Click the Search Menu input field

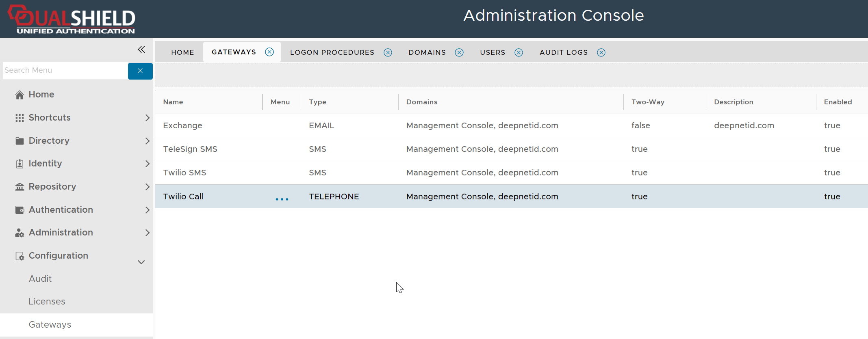pos(65,71)
